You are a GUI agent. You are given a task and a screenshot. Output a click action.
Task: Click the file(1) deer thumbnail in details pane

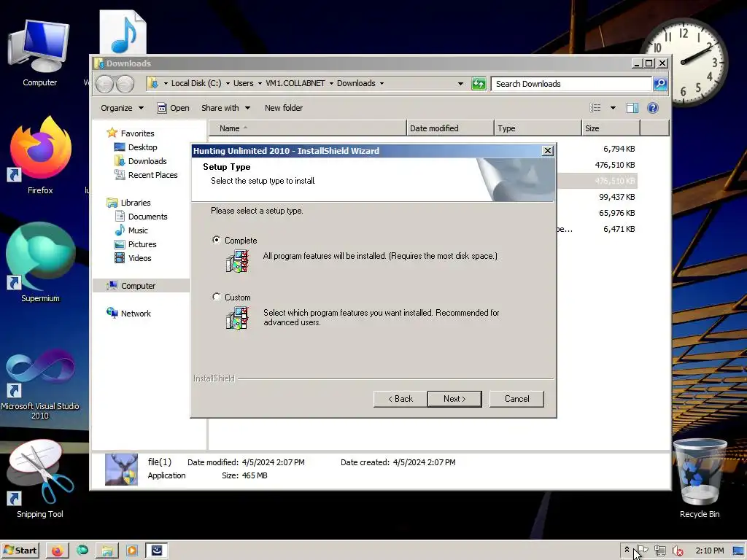(122, 470)
